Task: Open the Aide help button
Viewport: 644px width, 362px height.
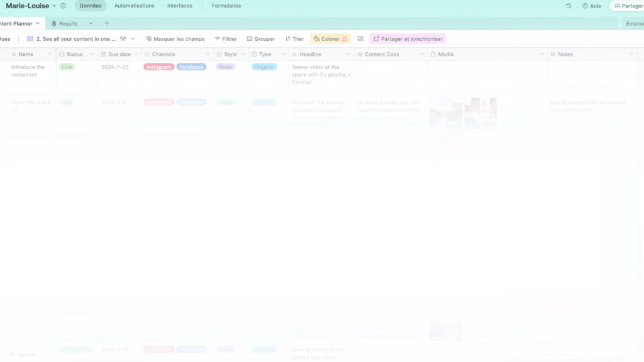Action: pos(591,6)
